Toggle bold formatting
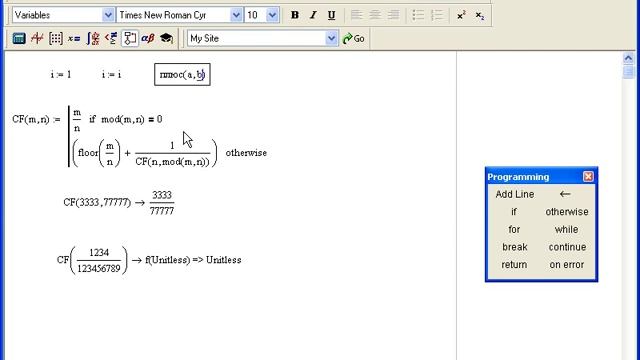The image size is (640, 360). [x=295, y=15]
